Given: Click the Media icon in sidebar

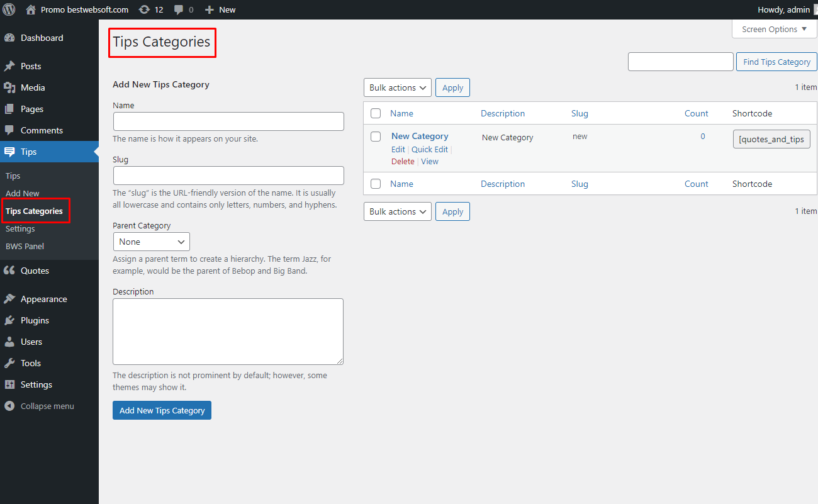Looking at the screenshot, I should point(9,87).
